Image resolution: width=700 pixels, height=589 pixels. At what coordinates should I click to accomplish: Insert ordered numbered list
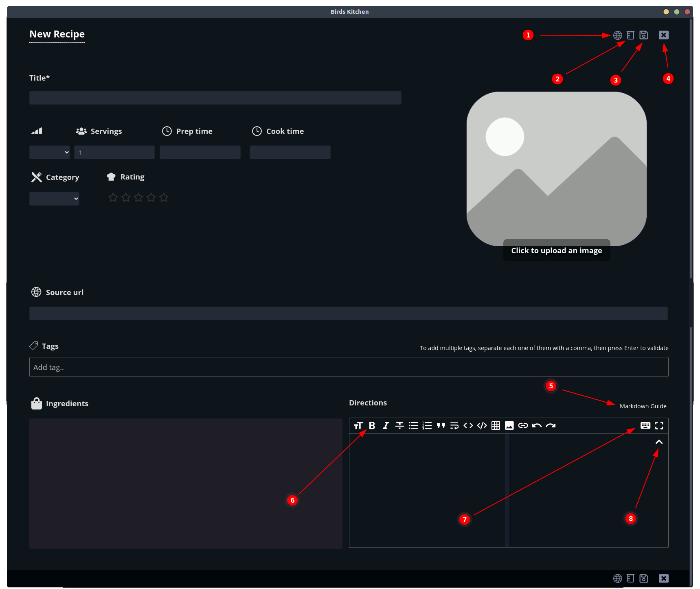pyautogui.click(x=427, y=426)
